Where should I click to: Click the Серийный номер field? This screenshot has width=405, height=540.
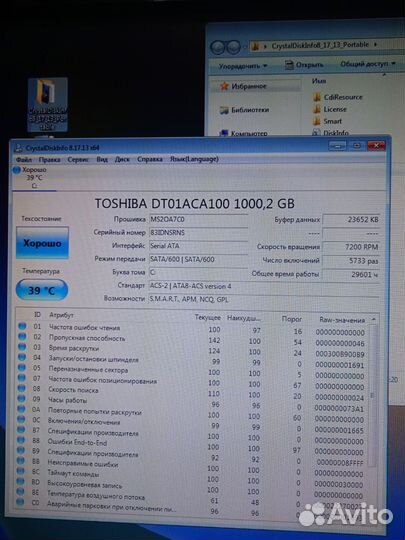[x=198, y=233]
